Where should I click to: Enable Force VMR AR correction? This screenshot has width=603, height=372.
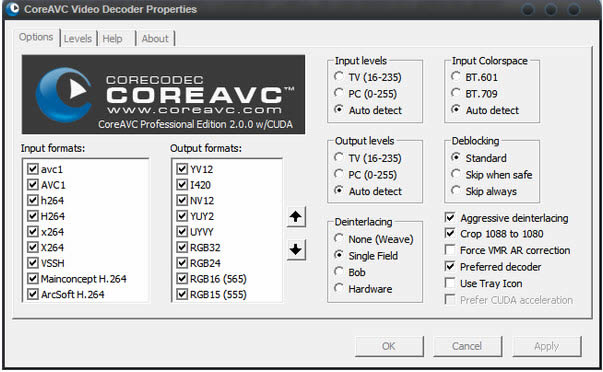tap(450, 250)
